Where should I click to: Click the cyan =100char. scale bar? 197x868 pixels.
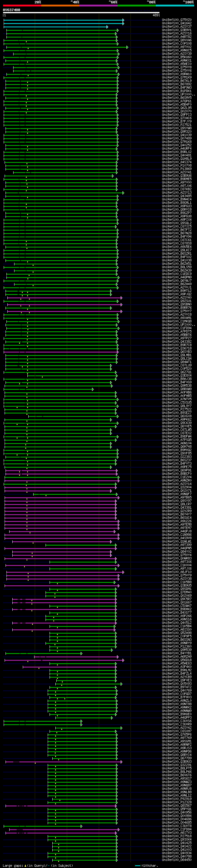pyautogui.click(x=138, y=866)
